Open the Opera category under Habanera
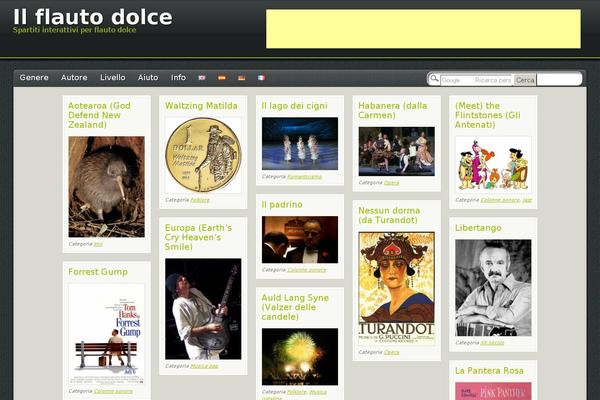 pyautogui.click(x=391, y=183)
